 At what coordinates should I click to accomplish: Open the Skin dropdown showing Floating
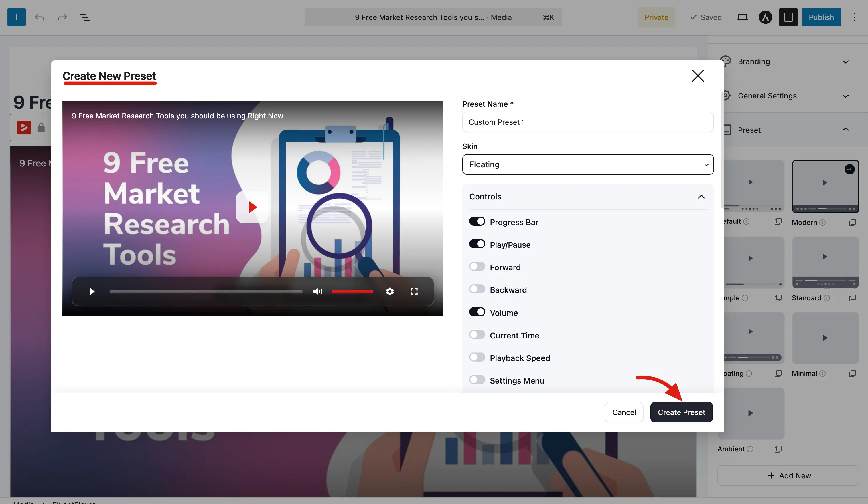588,164
